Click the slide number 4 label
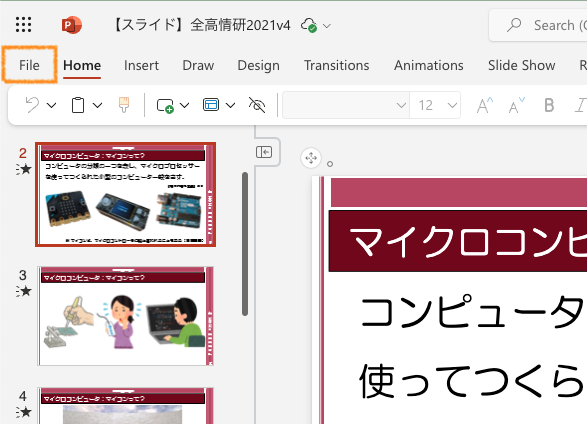The image size is (587, 424). click(23, 396)
